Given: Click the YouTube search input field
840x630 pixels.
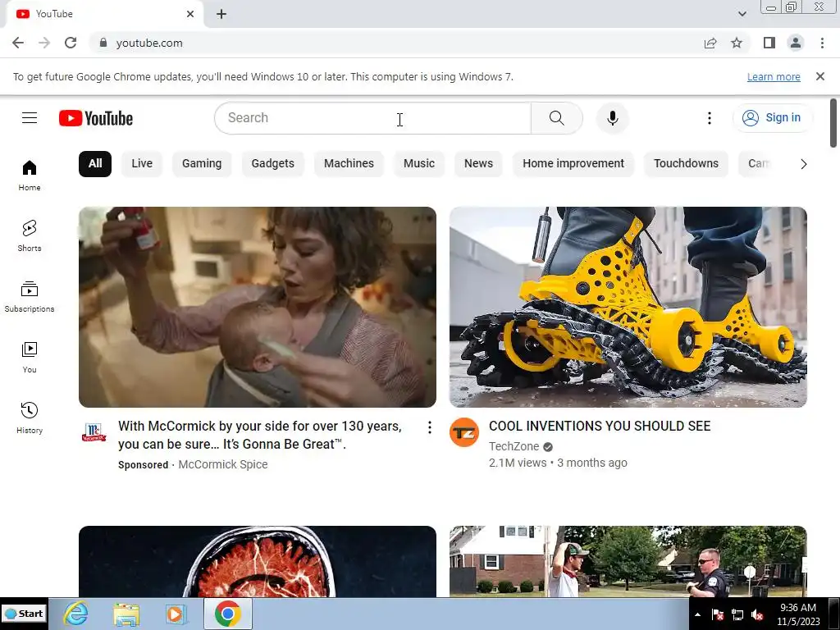Looking at the screenshot, I should click(373, 118).
